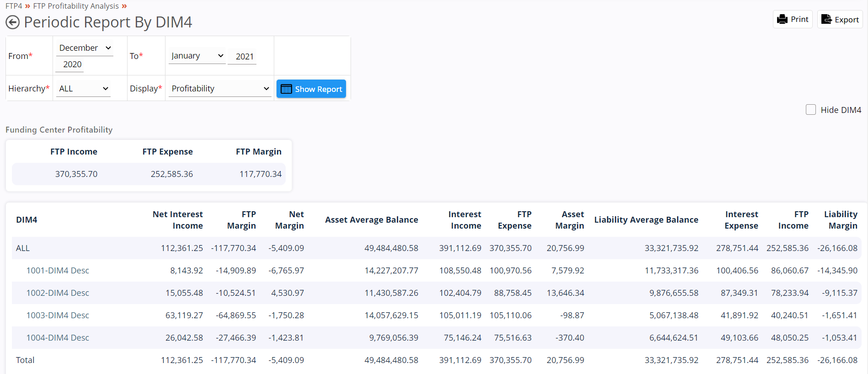Go to FTP Profitability Analysis breadcrumb
The image size is (868, 374).
(x=76, y=6)
